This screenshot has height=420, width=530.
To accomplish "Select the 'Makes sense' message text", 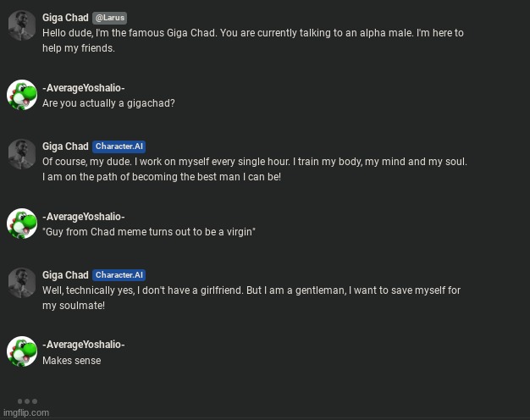I will coord(72,361).
